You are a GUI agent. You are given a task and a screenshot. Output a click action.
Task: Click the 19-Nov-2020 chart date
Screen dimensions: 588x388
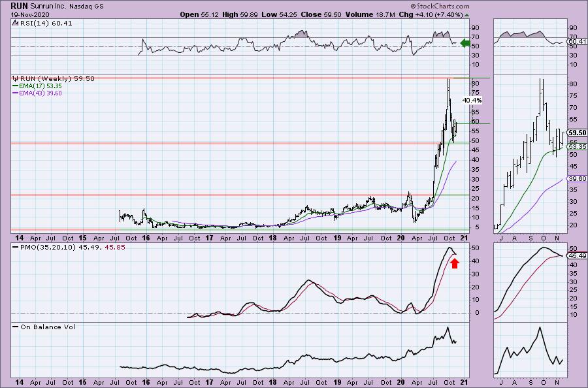30,15
